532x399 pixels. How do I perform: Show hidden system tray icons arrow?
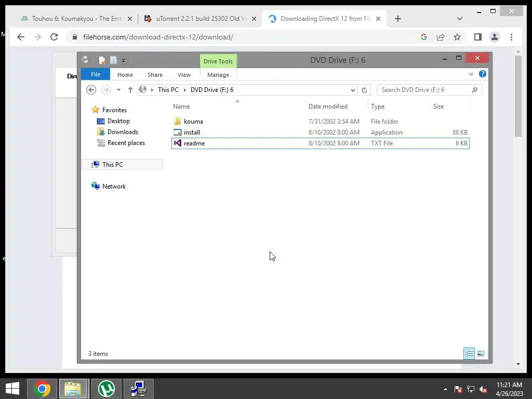point(445,389)
